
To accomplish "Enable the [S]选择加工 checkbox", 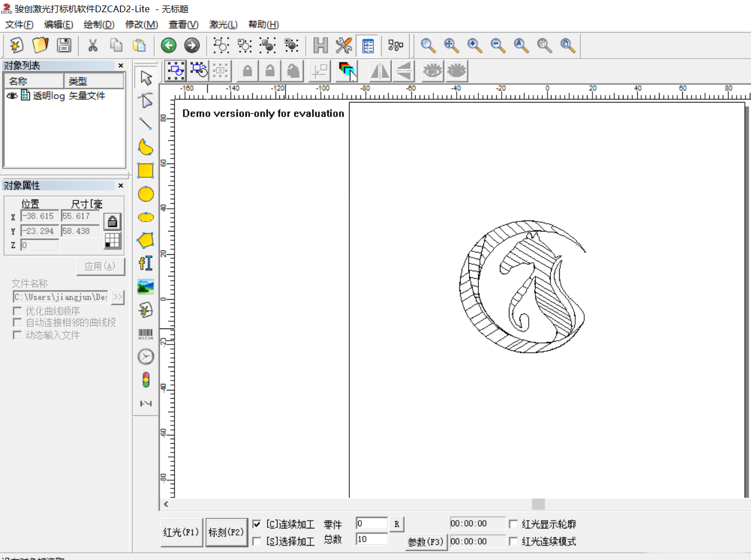I will [257, 541].
